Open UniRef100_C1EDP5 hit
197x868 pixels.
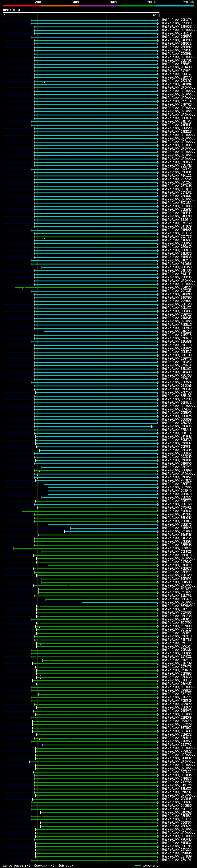coord(176,528)
